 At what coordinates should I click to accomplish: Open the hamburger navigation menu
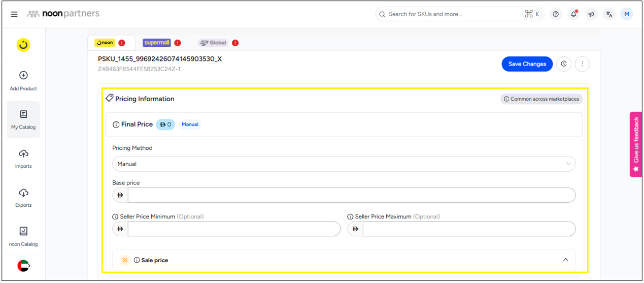point(14,14)
